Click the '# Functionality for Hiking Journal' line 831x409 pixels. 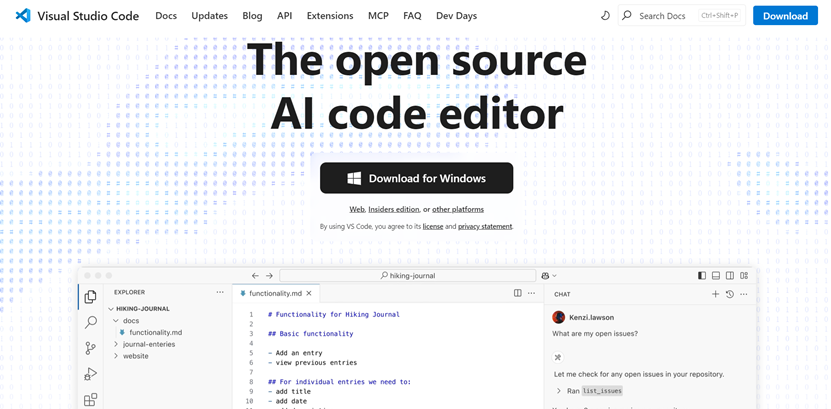(x=334, y=315)
